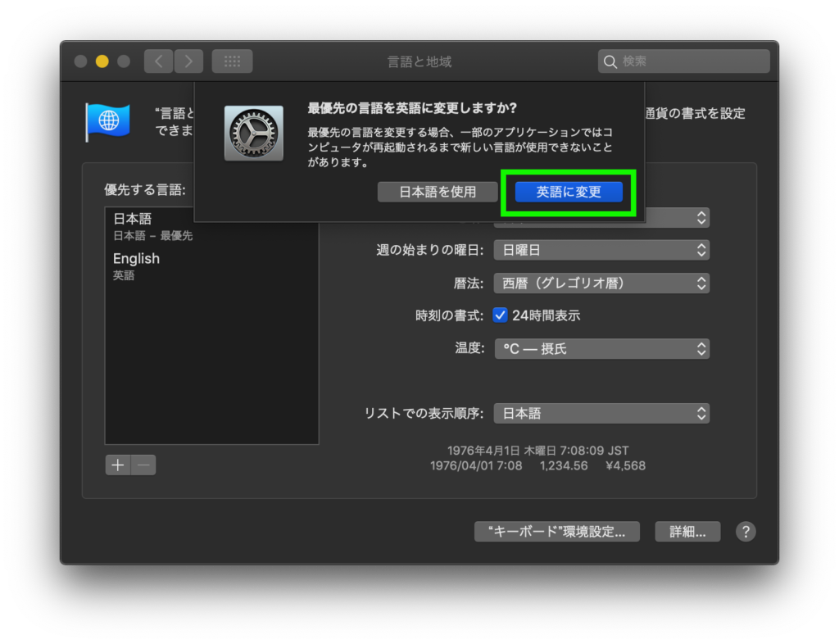Click the magnifier search icon

coord(610,61)
